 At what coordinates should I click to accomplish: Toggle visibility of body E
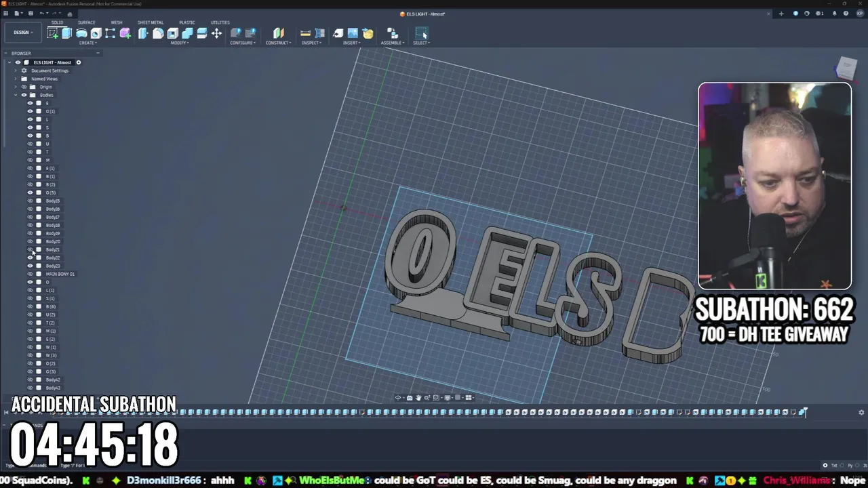point(30,103)
